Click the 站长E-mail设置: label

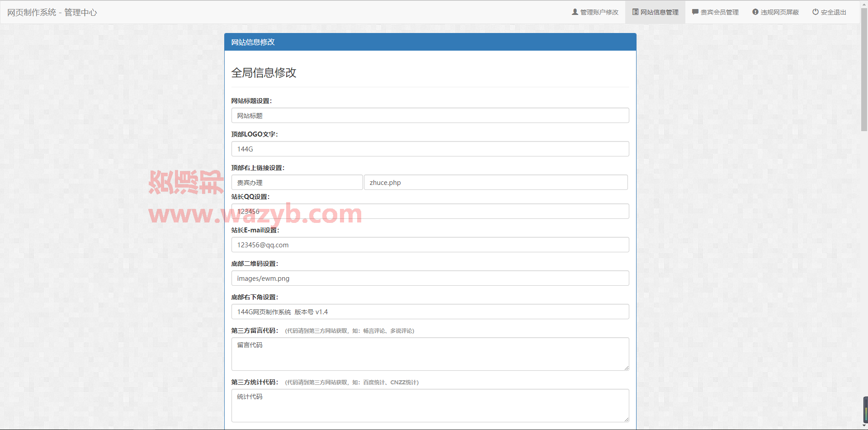point(255,230)
